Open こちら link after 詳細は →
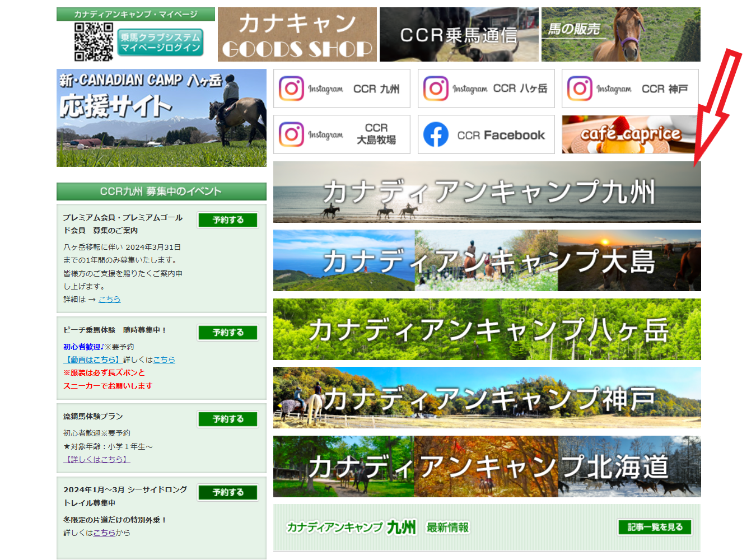Screen dimensions: 756x560 pyautogui.click(x=110, y=299)
